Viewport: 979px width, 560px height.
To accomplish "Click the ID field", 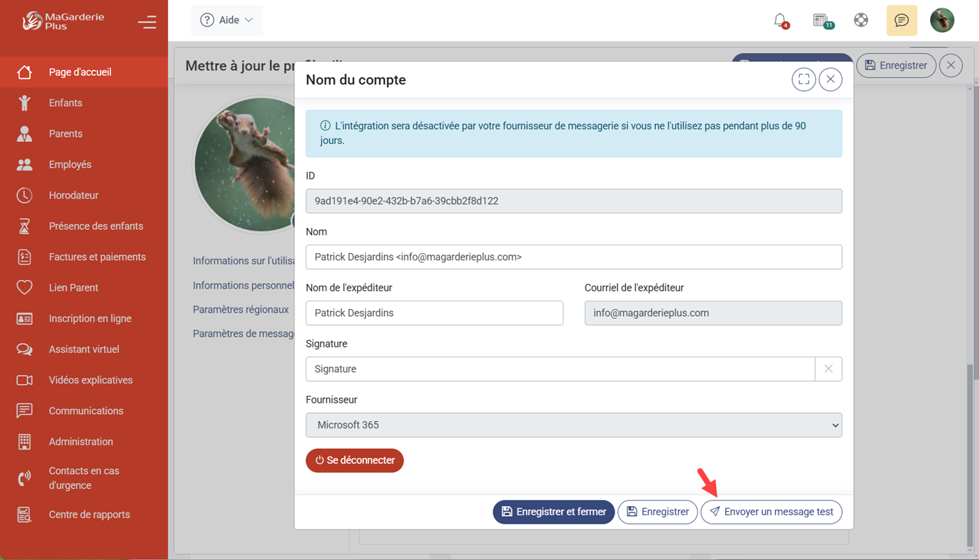I will pos(573,201).
